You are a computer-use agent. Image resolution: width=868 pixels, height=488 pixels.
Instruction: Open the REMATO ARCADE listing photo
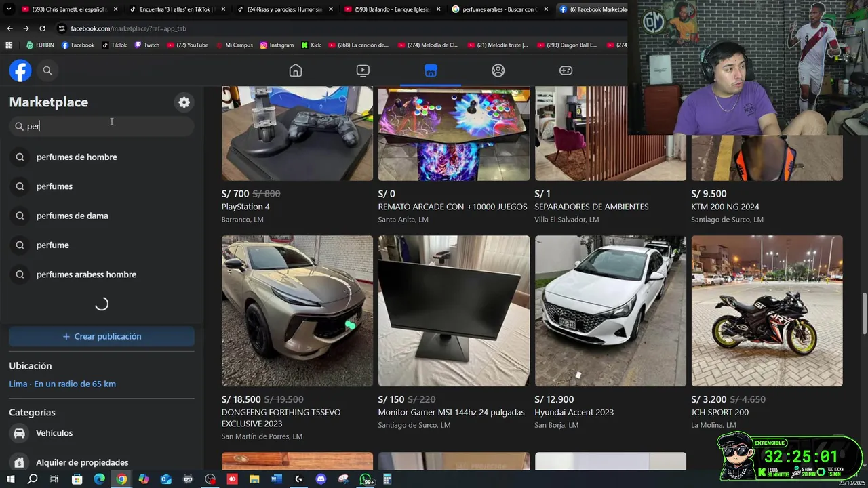tap(454, 134)
